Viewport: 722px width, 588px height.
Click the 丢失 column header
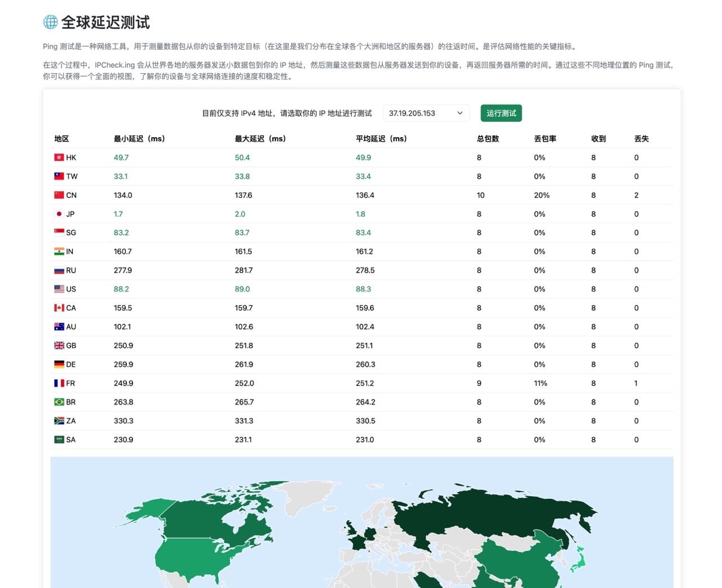click(x=641, y=139)
